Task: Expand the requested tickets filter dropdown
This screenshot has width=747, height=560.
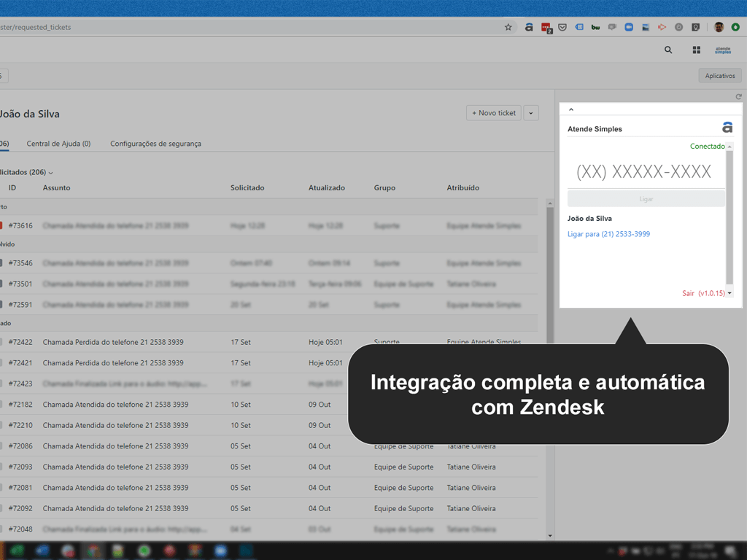Action: click(x=51, y=173)
